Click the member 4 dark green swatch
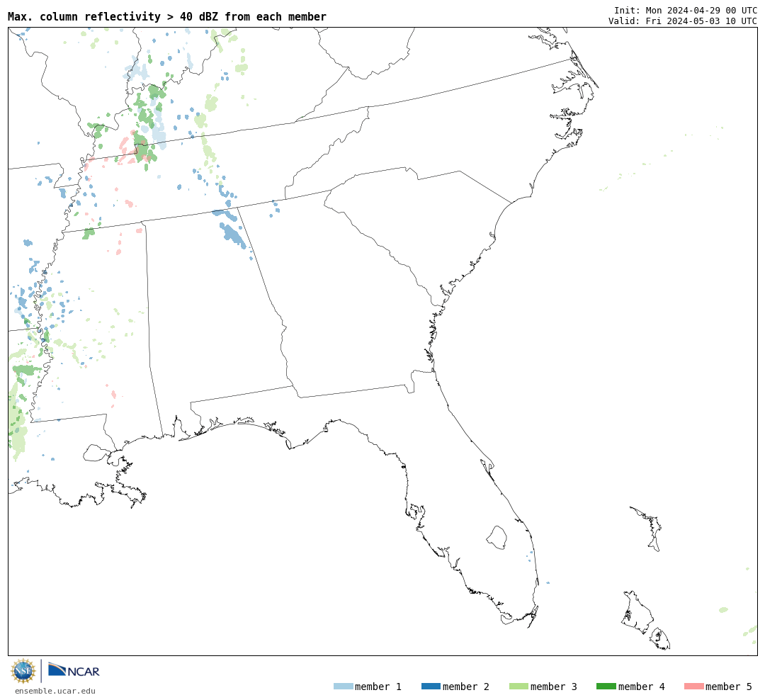This screenshot has width=765, height=700. (606, 687)
